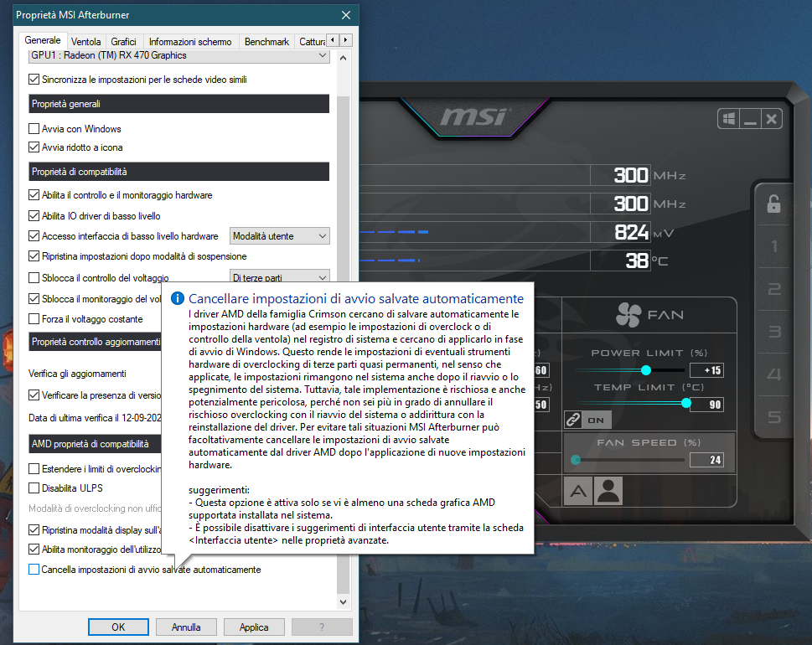Toggle 'Abilita monitoraggio dell'utilizzo' checkbox
Image resolution: width=812 pixels, height=645 pixels.
[x=34, y=549]
